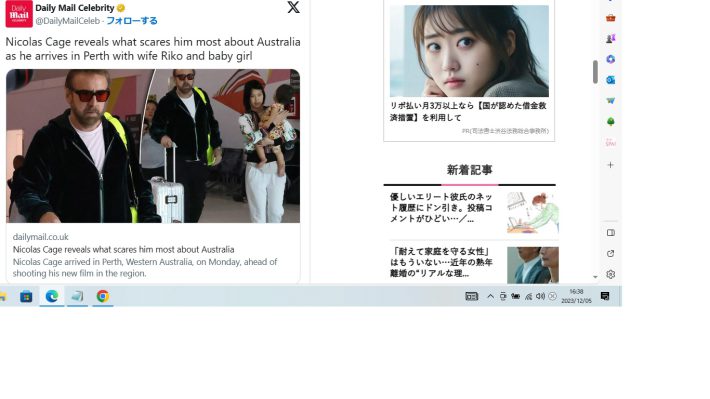Open the volume control in the tray
The image size is (710, 399).
pos(540,297)
